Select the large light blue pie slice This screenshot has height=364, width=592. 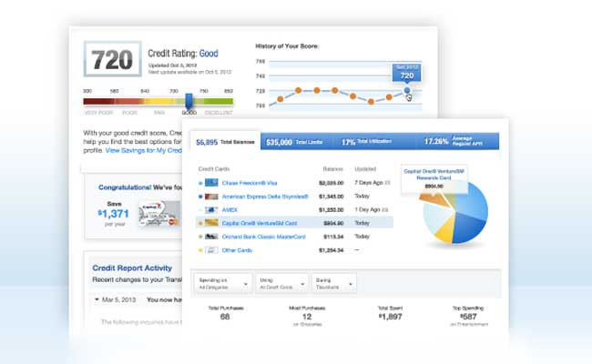pos(472,200)
